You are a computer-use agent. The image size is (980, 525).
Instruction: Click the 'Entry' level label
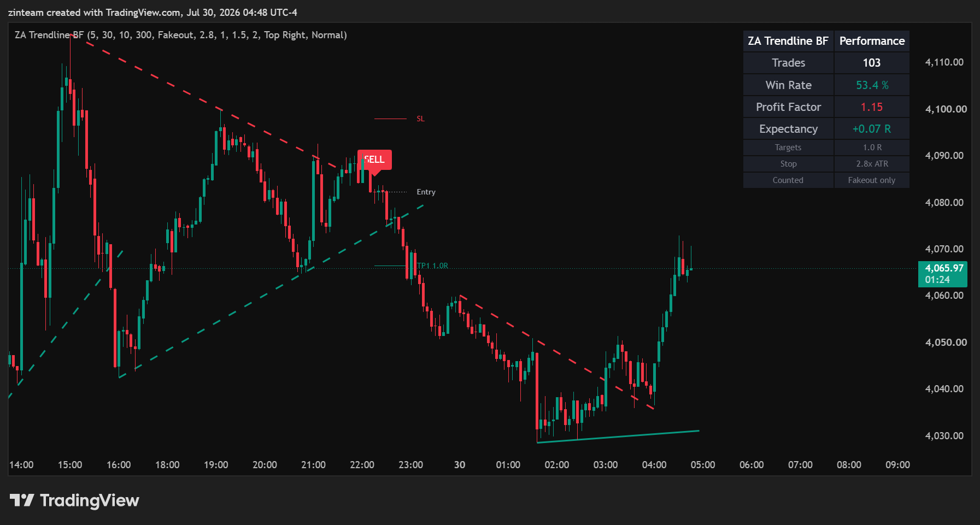pos(426,192)
